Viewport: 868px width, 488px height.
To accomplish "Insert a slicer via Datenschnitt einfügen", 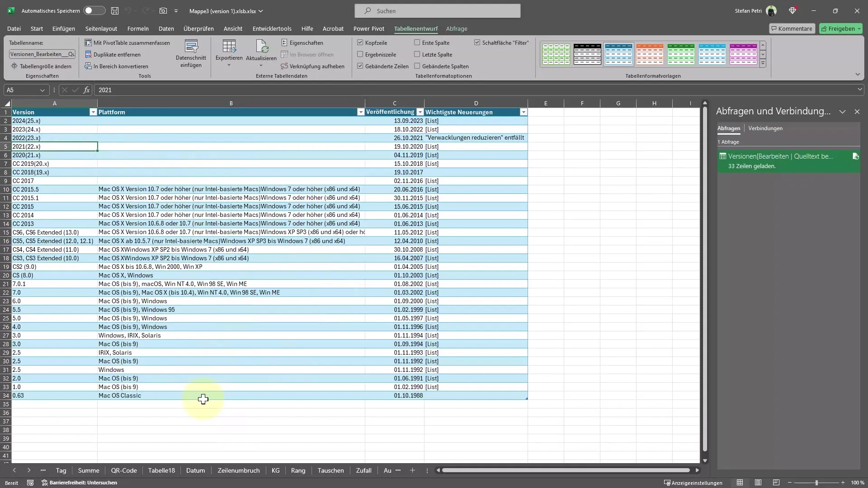I will 191,53.
